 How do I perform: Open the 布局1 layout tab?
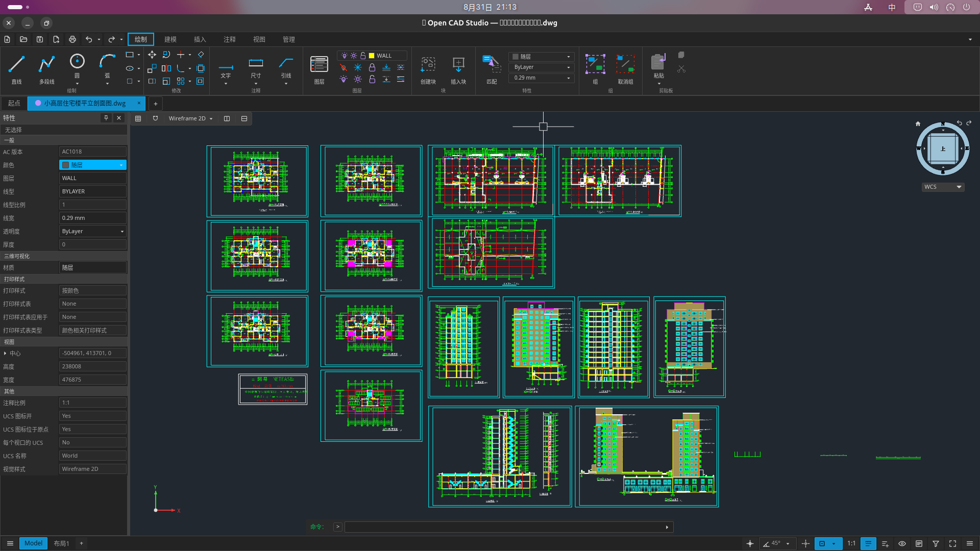61,543
